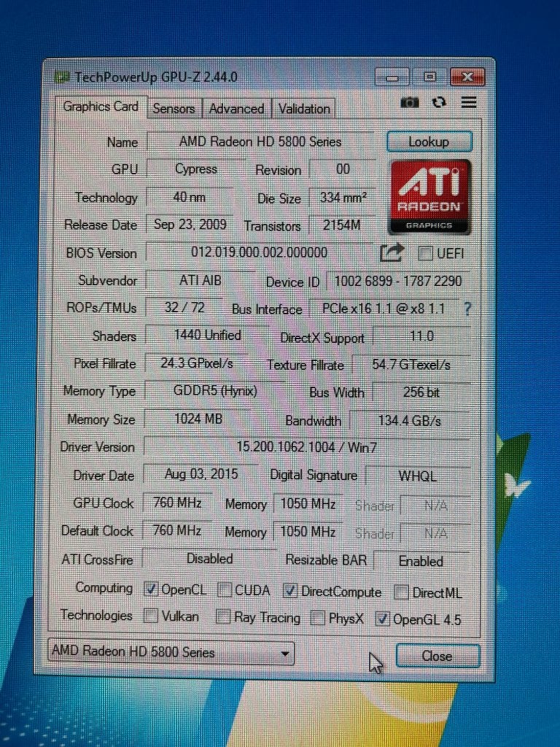Minimize the GPU-Z window

(x=392, y=77)
